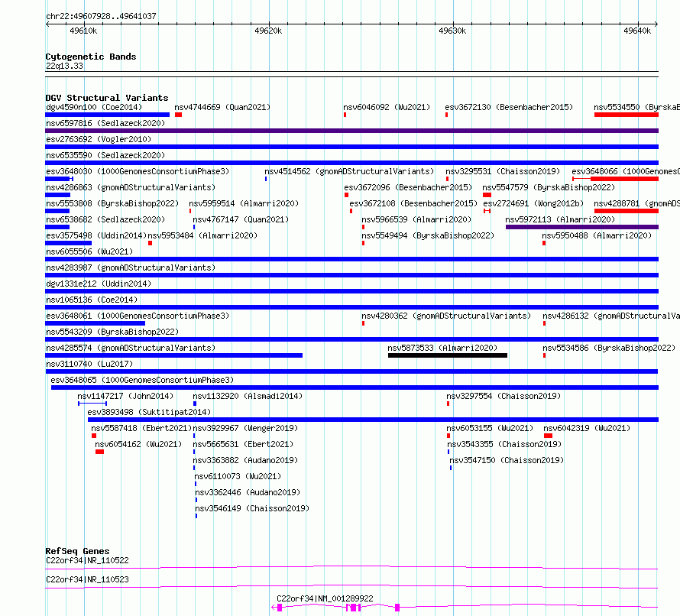Viewport: 680px width, 616px height.
Task: Click nsv5972113 (Almarri2020) label
Action: tap(560, 219)
